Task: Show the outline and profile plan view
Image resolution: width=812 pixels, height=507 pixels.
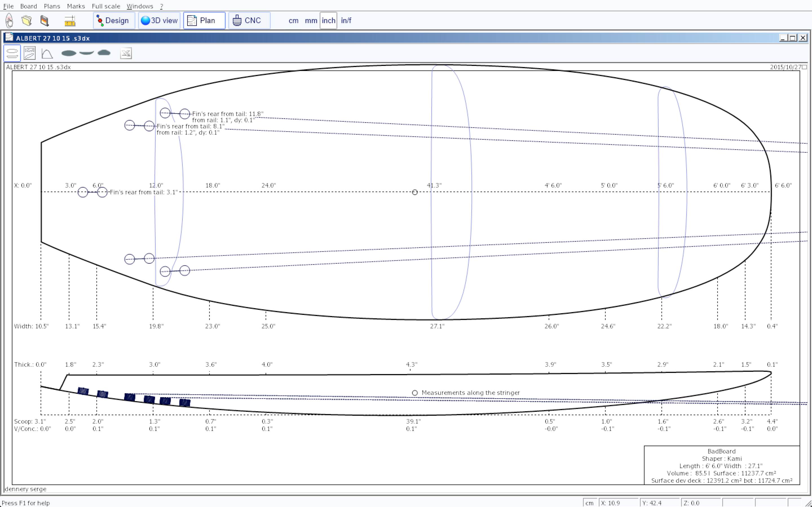Action: (x=12, y=53)
